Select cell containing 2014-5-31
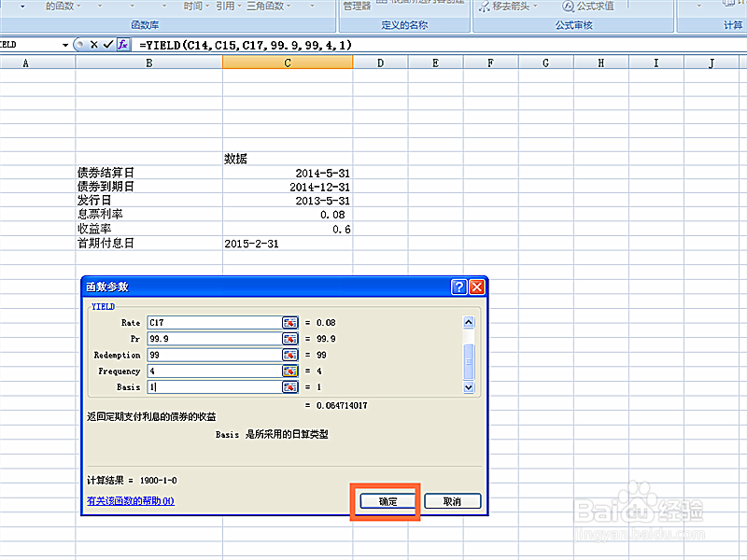The image size is (747, 560). coord(288,173)
